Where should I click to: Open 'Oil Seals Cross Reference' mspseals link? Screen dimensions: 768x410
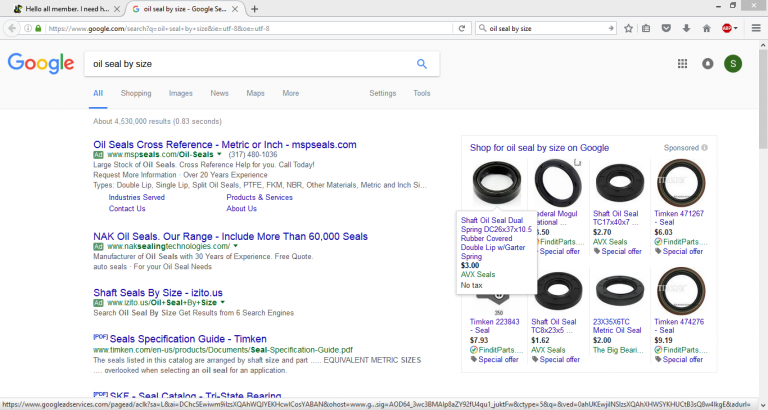pos(225,145)
